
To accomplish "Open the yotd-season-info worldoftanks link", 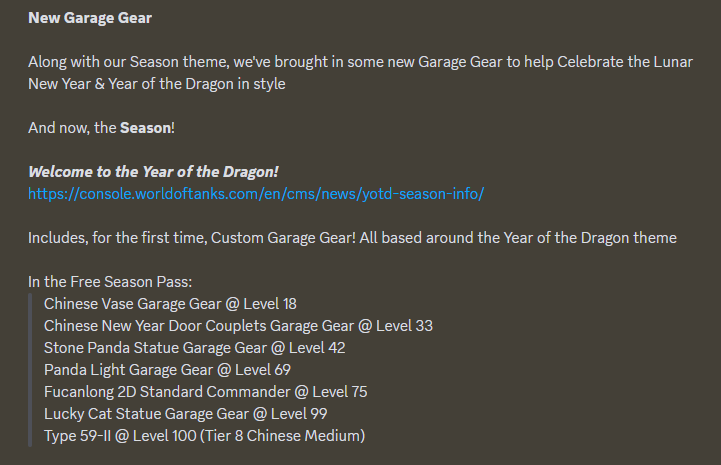I will [x=256, y=194].
